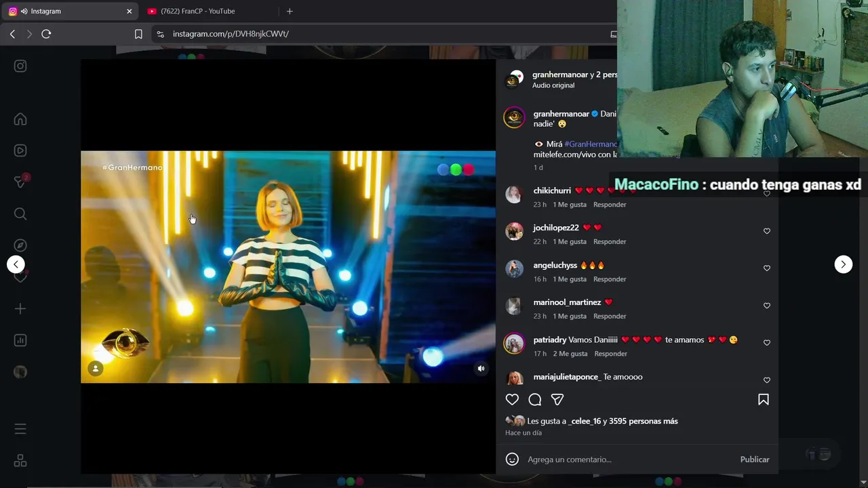Share post with paper plane icon
Viewport: 868px width, 488px height.
557,400
